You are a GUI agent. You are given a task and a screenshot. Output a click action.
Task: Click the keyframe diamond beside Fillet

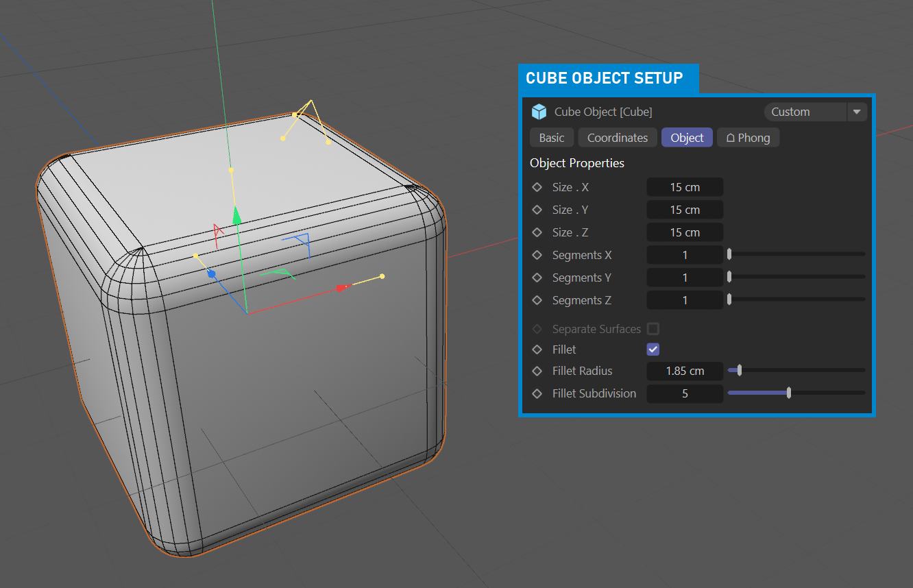coord(537,350)
